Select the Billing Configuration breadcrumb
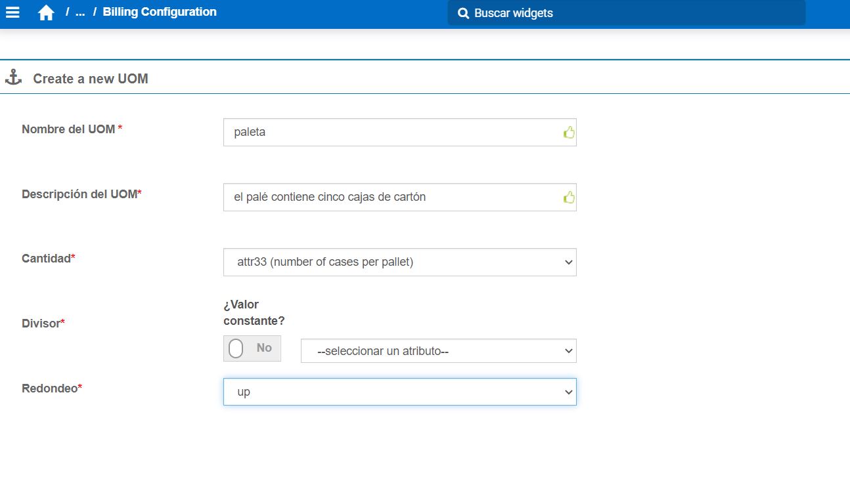Image resolution: width=850 pixels, height=504 pixels. [160, 12]
